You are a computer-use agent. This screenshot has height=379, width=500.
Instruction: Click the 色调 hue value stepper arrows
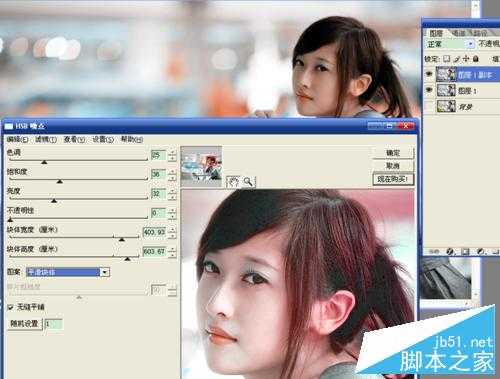point(172,155)
